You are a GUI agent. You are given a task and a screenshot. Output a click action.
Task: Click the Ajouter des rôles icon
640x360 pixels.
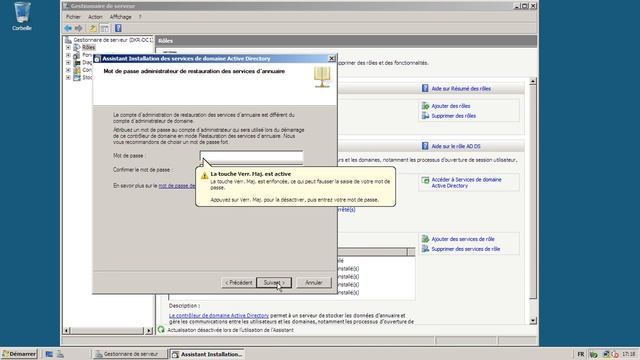(425, 106)
